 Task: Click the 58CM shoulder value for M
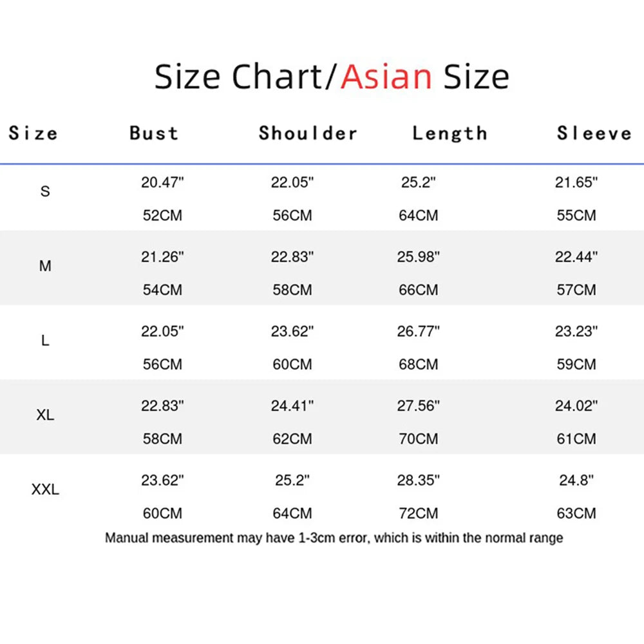pyautogui.click(x=292, y=290)
